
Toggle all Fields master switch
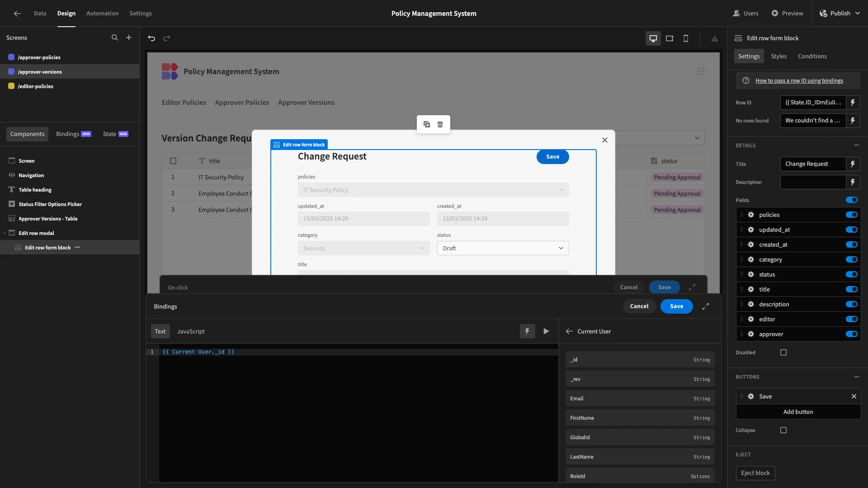pos(852,200)
